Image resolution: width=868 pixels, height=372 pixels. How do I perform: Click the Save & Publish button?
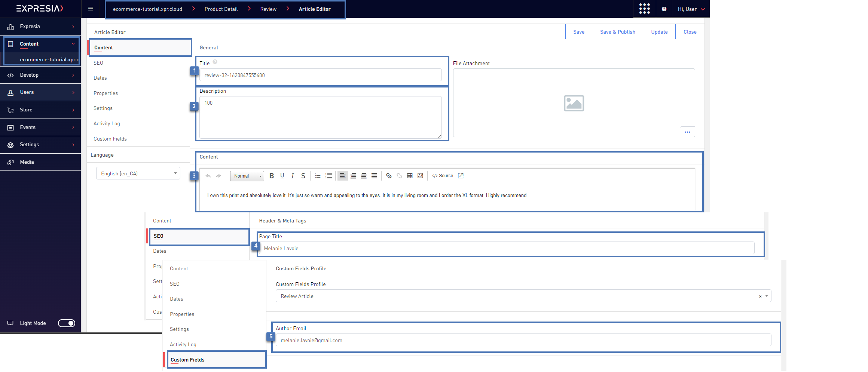[x=617, y=32]
